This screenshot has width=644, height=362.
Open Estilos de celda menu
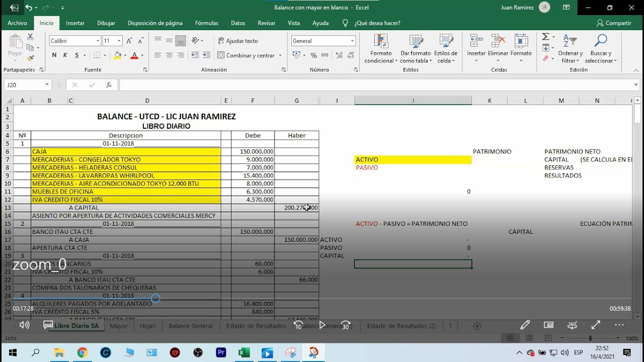click(446, 49)
